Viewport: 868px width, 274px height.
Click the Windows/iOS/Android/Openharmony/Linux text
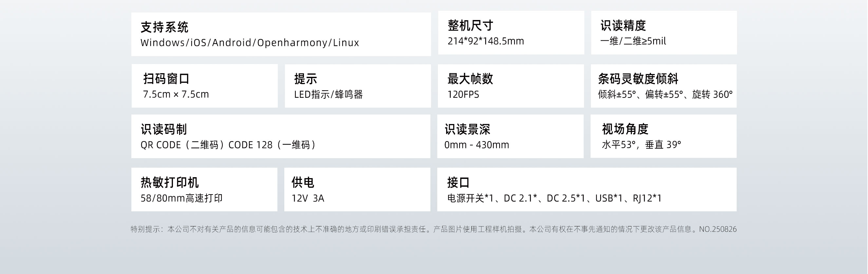click(x=250, y=43)
